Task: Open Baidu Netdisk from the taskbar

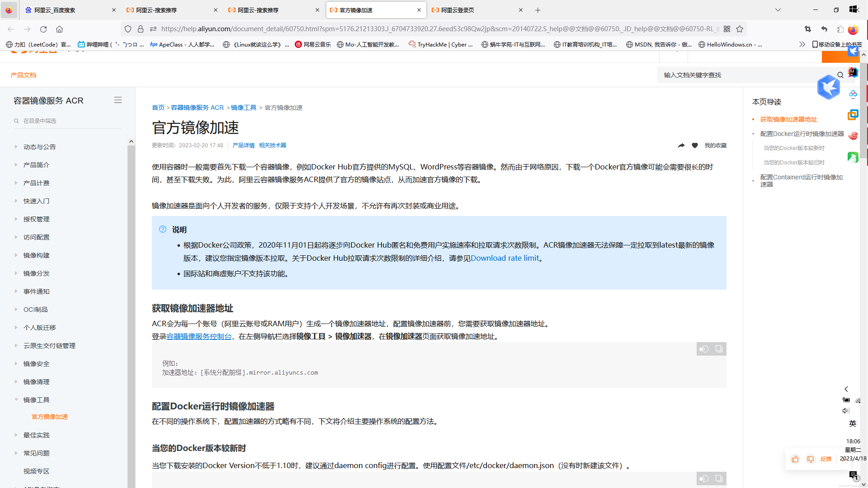Action: click(853, 94)
